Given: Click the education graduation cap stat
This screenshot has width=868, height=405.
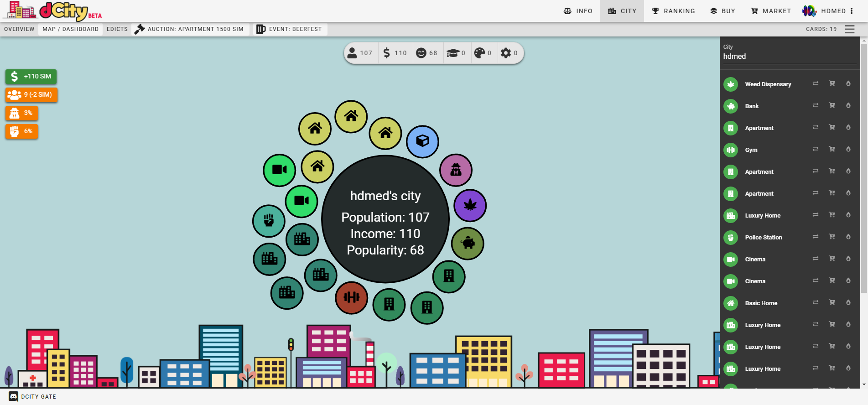Looking at the screenshot, I should click(456, 53).
